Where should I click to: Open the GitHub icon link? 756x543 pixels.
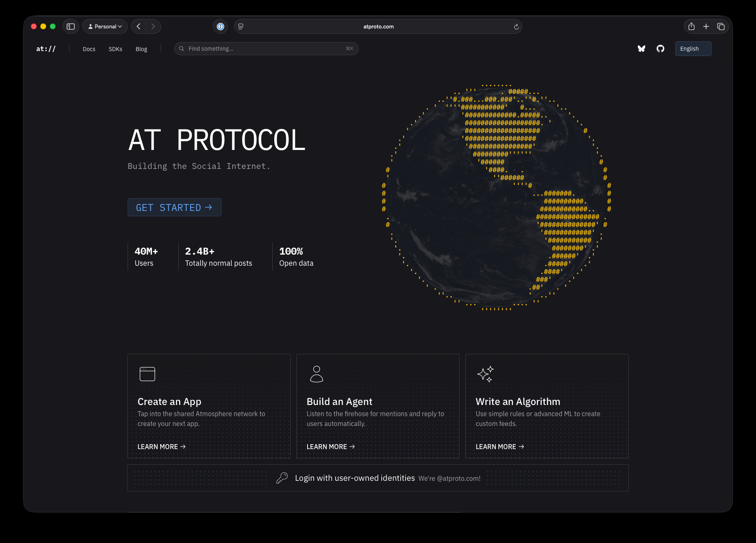(x=660, y=49)
